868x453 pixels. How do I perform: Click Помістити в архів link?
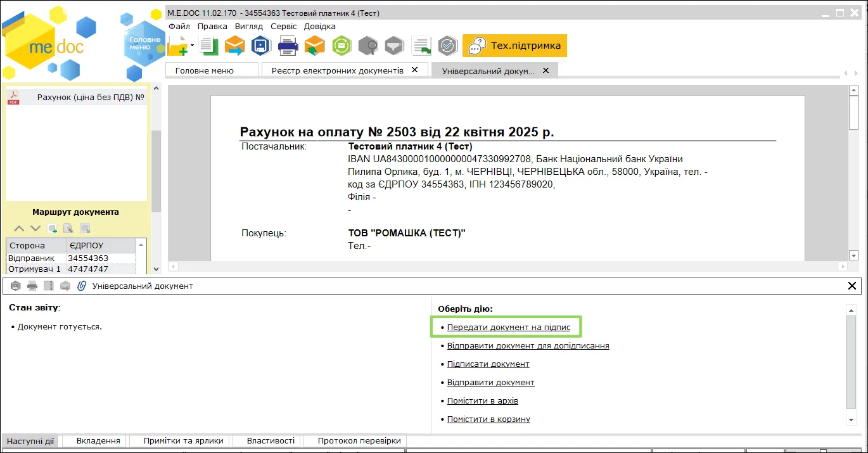pos(483,400)
